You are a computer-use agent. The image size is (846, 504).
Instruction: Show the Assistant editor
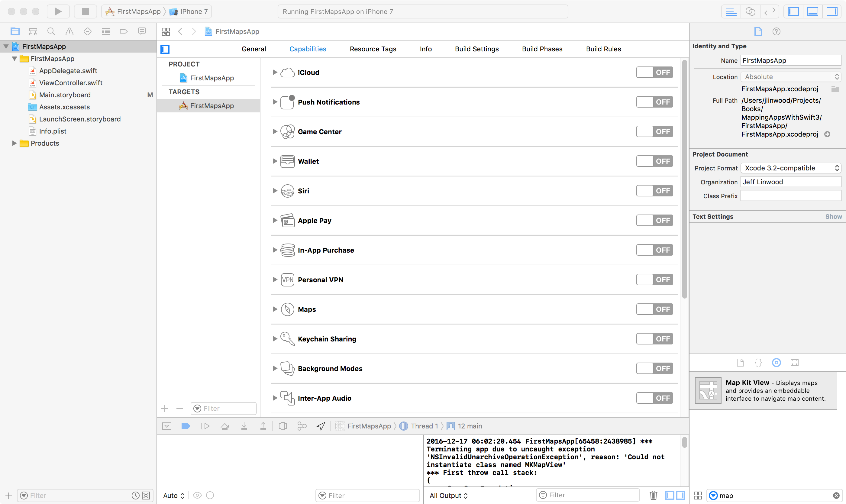[x=750, y=11]
